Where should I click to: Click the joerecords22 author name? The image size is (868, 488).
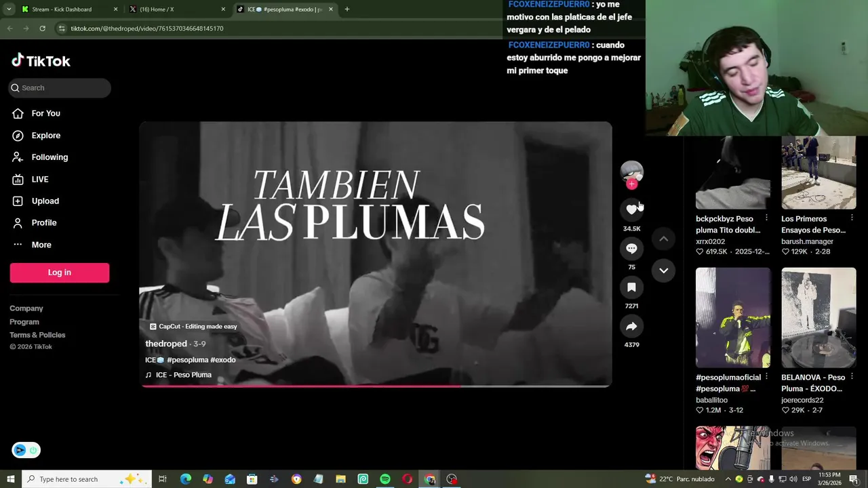tap(802, 400)
